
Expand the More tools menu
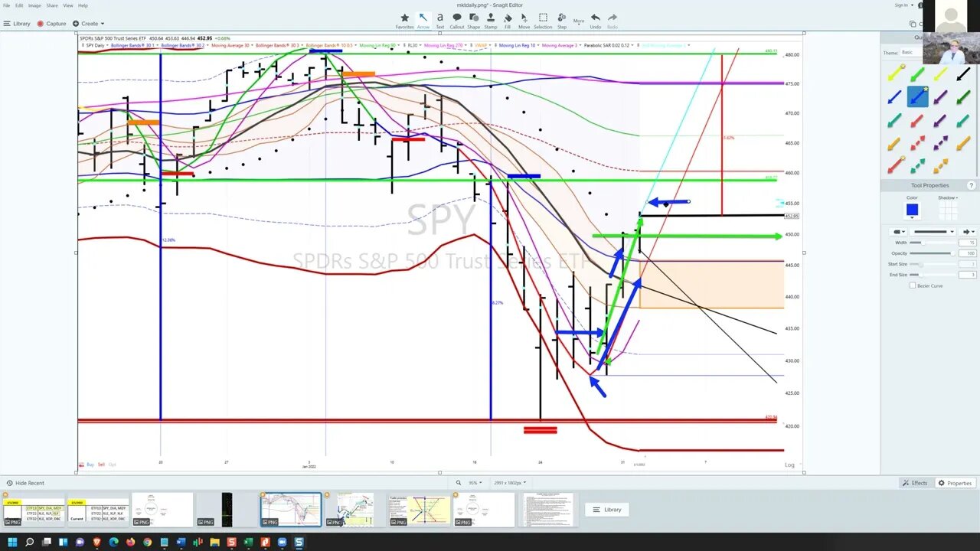(x=579, y=21)
